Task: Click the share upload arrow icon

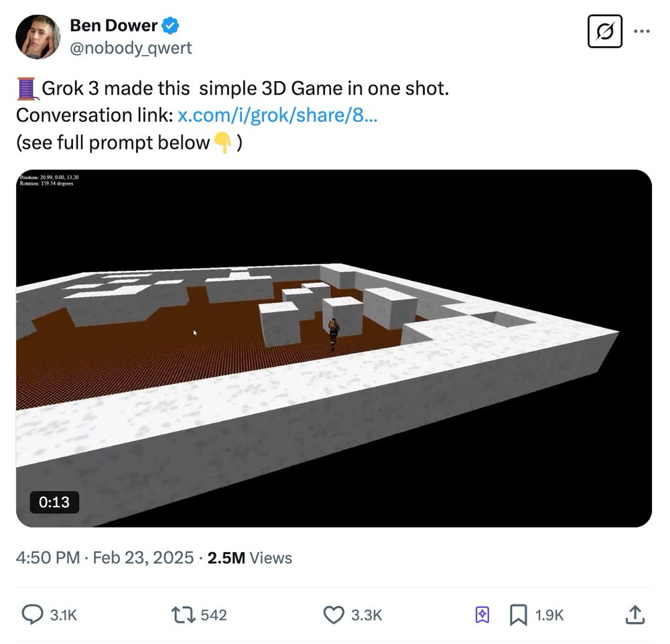Action: click(x=634, y=615)
